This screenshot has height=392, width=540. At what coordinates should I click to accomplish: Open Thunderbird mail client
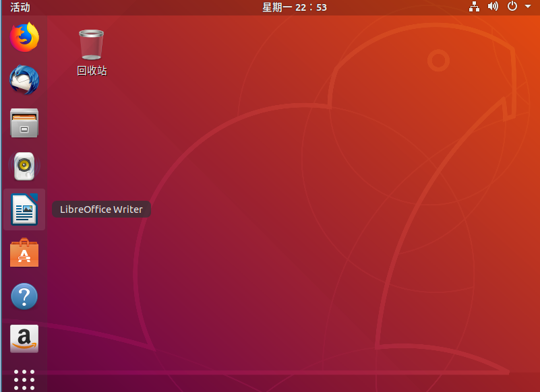pos(24,80)
